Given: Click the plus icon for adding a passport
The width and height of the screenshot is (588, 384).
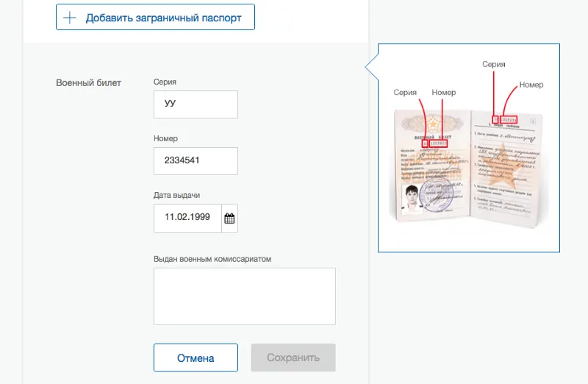Looking at the screenshot, I should click(x=71, y=18).
